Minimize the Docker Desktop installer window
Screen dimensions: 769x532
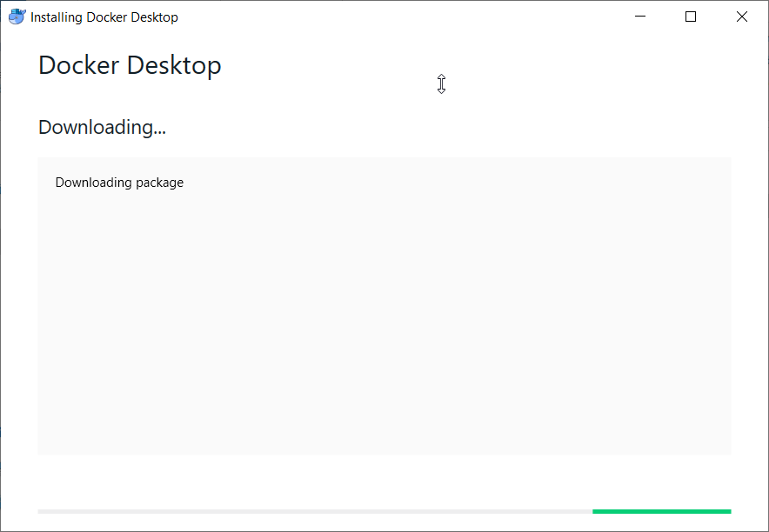click(640, 17)
